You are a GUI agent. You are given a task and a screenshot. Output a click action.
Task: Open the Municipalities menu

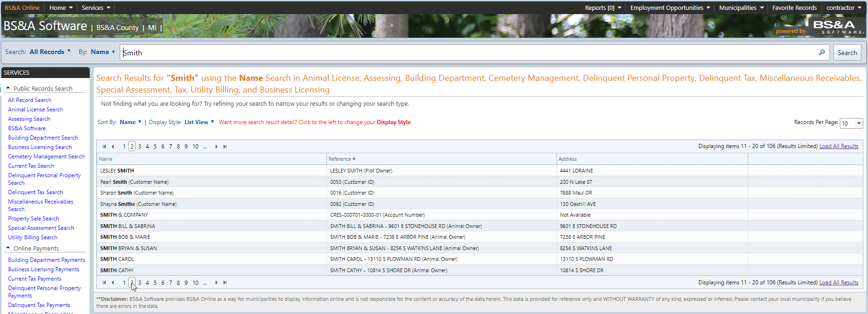click(x=741, y=8)
